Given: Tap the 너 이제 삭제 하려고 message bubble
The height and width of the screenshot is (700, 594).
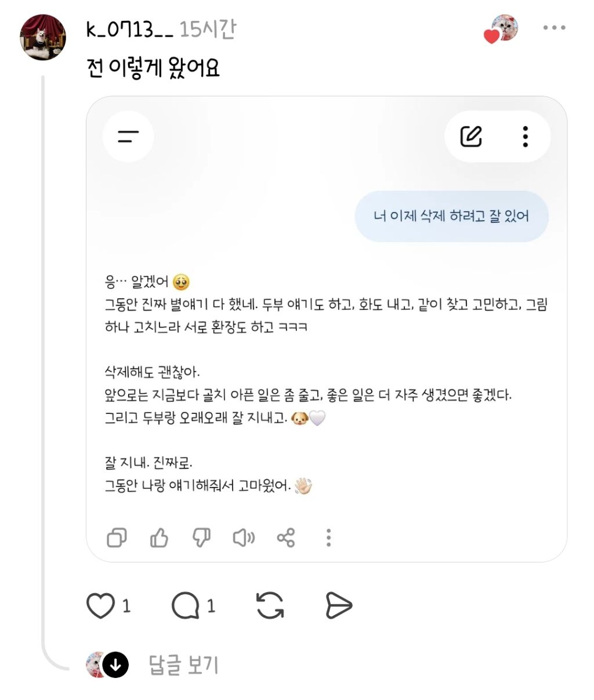Looking at the screenshot, I should [x=451, y=216].
